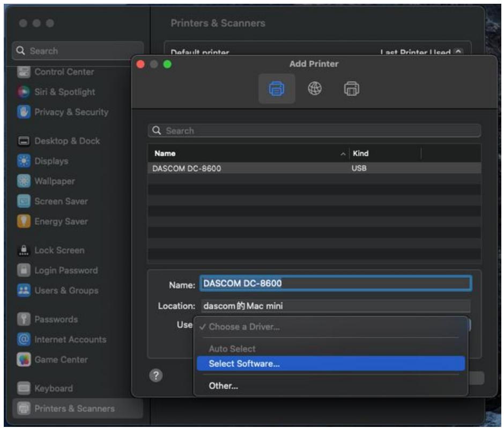Click the Add Printer help question mark

point(156,375)
